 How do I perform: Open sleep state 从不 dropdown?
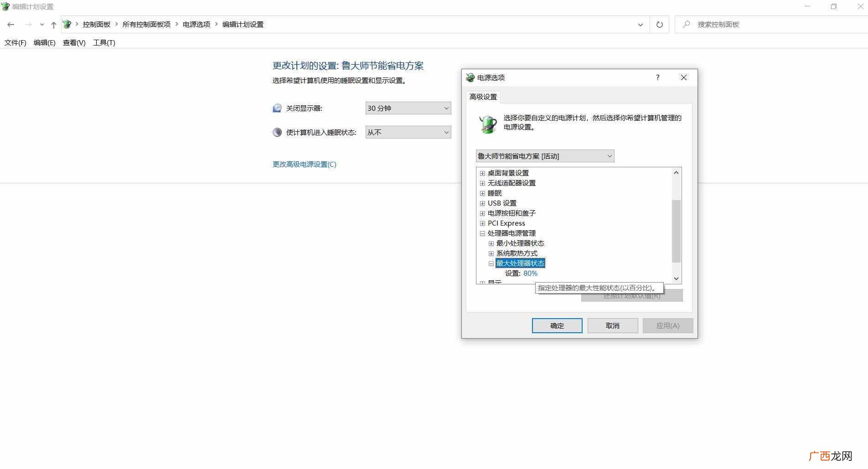coord(408,132)
